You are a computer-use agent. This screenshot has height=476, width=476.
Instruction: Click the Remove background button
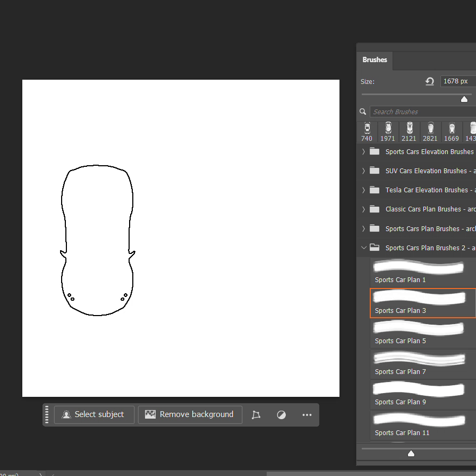190,415
